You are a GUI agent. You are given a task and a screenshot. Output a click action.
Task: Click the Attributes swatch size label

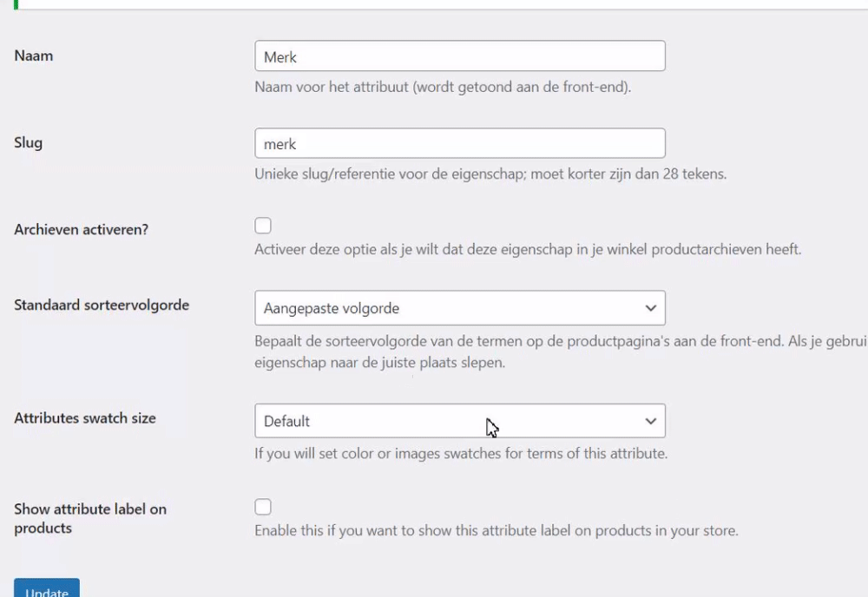click(85, 418)
